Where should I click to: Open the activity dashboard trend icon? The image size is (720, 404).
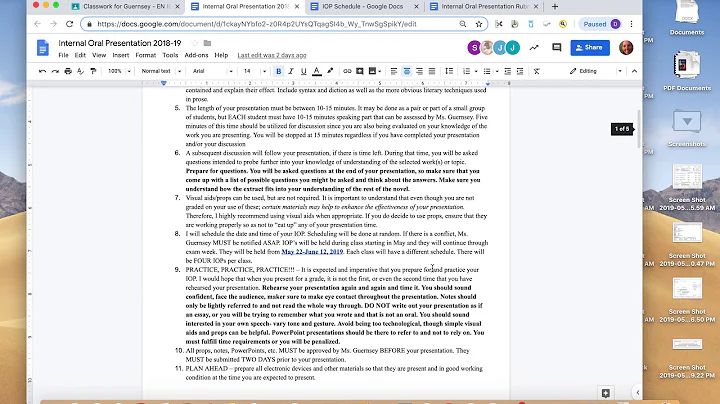(x=534, y=47)
